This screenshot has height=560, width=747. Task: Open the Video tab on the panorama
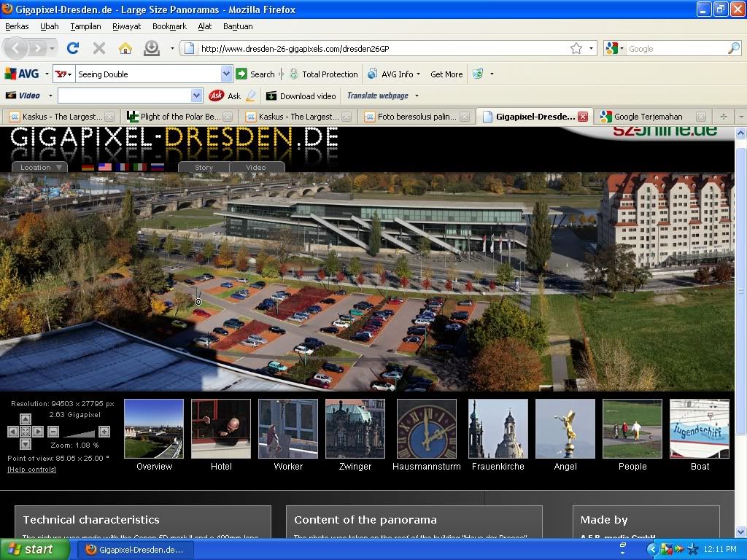pos(256,167)
